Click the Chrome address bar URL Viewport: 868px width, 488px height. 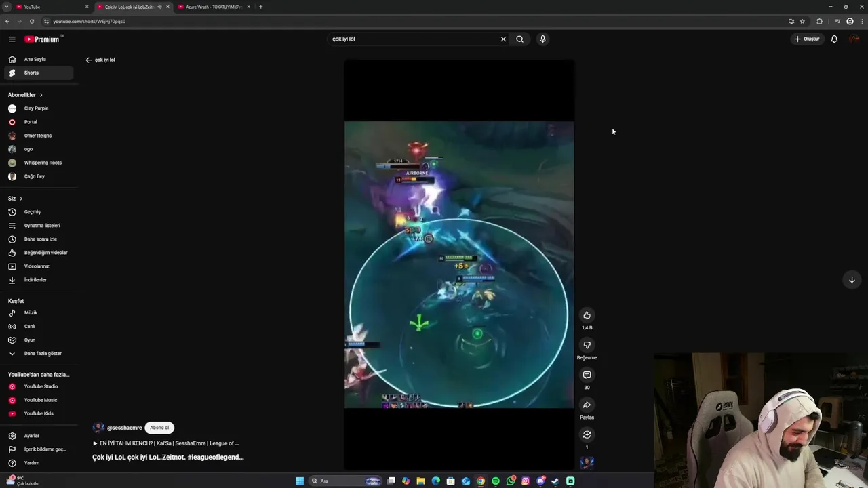point(89,21)
